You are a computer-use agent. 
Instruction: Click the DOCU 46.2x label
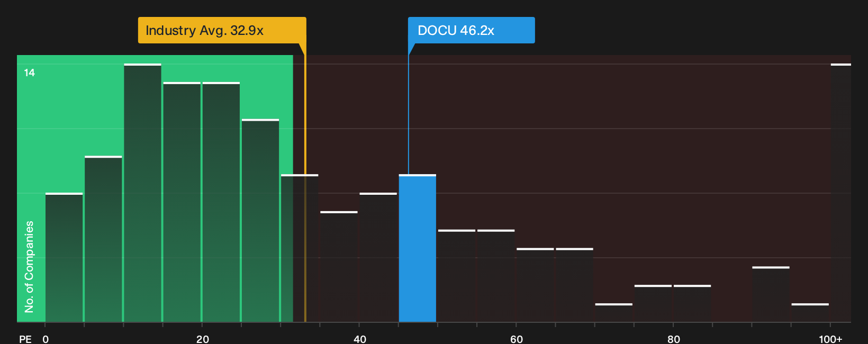(x=471, y=30)
